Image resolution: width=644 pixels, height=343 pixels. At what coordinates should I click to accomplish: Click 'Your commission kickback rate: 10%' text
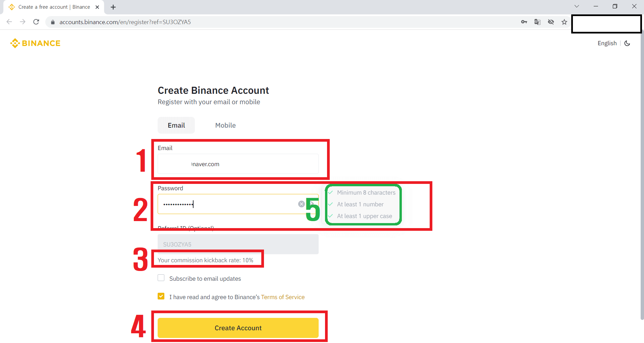[206, 260]
